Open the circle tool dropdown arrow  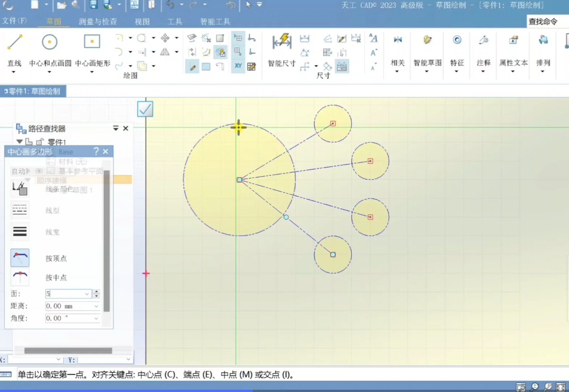pos(49,72)
